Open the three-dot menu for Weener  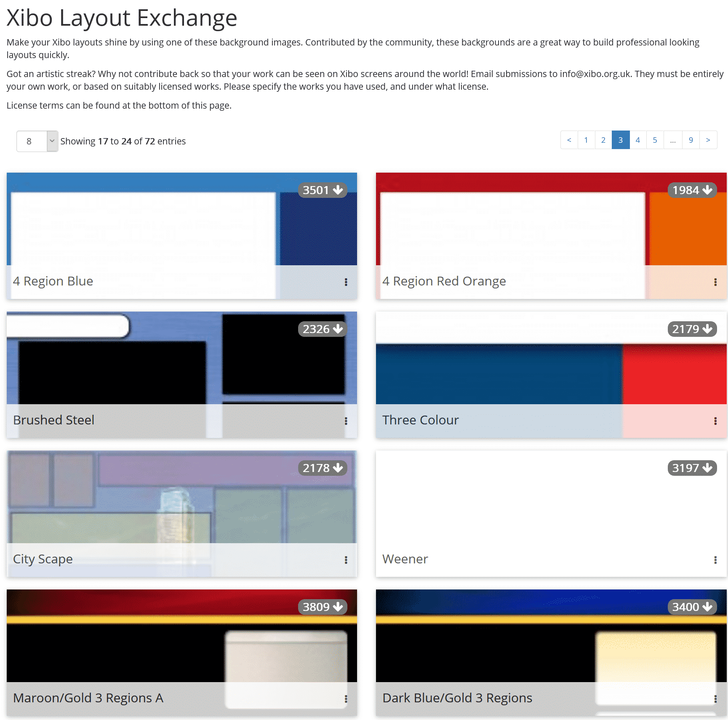pos(715,560)
